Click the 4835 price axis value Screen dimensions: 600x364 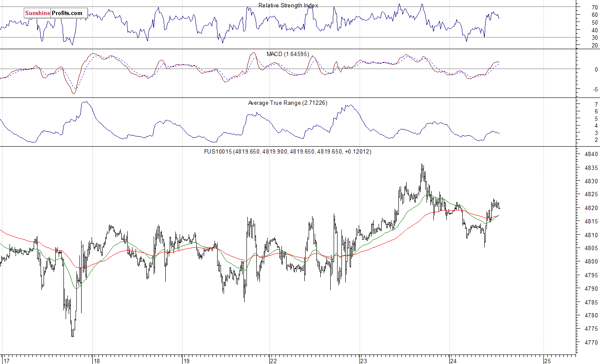[592, 168]
